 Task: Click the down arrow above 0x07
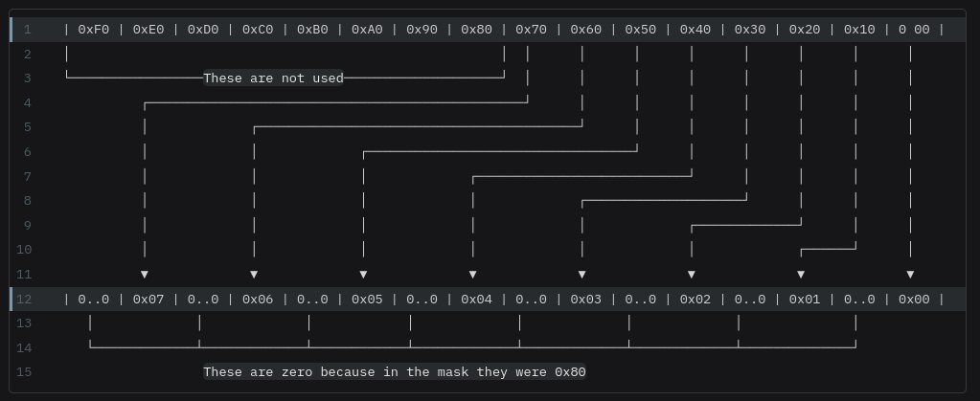[x=145, y=275]
